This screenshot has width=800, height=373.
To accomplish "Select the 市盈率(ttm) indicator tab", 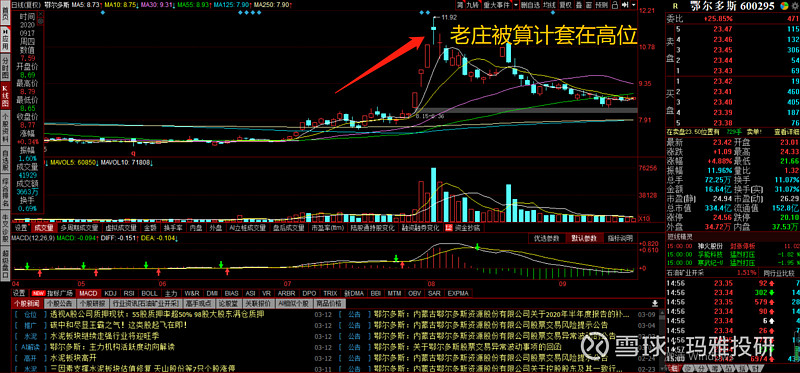I will [328, 228].
